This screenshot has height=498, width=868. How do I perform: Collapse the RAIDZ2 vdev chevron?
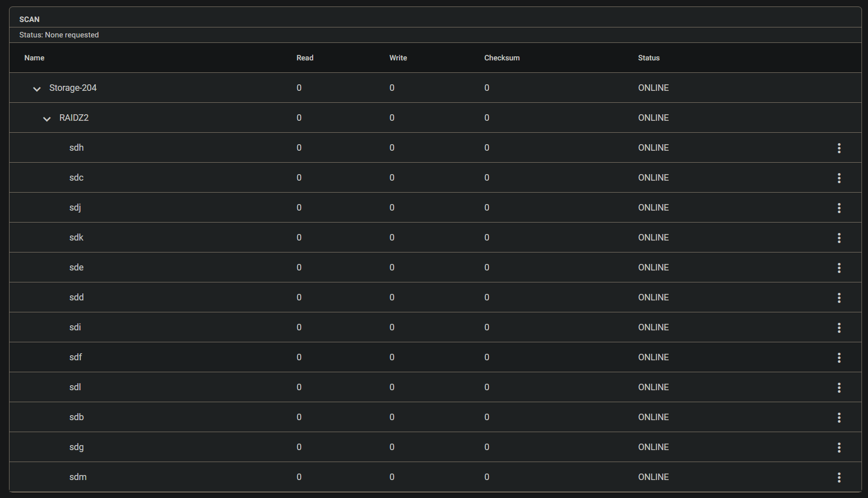(x=46, y=119)
